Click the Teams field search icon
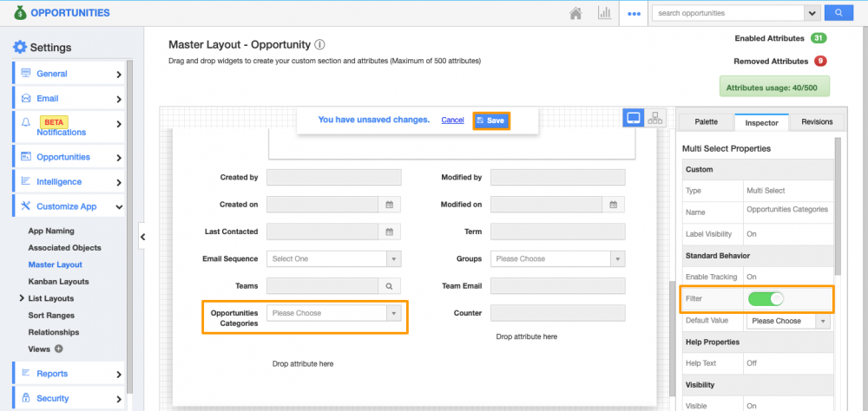 390,286
